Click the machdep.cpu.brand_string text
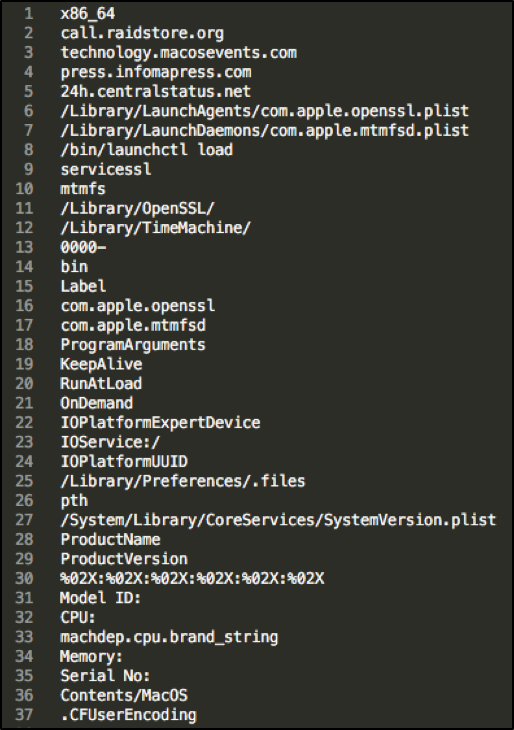Screen dimensions: 514x730 coord(169,637)
